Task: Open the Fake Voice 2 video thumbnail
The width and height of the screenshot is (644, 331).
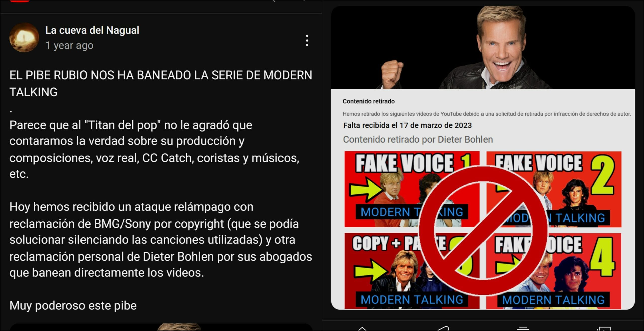Action: coord(554,189)
